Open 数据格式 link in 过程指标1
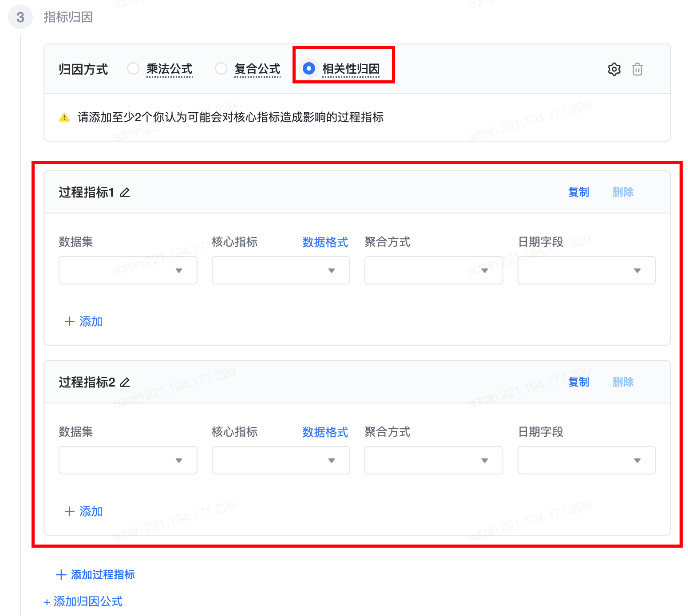688x616 pixels. [325, 242]
